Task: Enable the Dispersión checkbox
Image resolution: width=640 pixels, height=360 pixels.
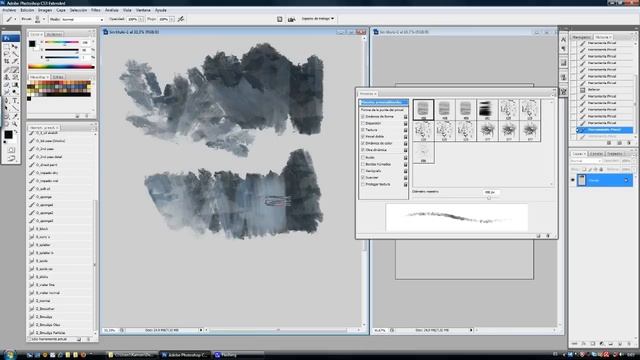Action: (x=363, y=123)
